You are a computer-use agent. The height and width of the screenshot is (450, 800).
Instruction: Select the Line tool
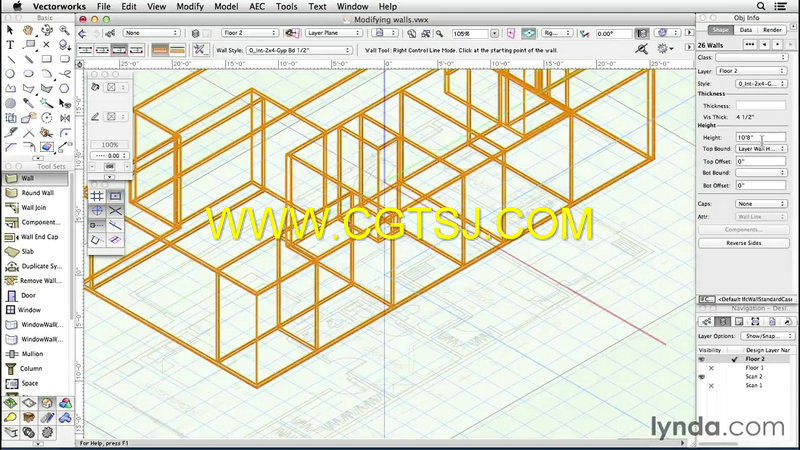[10, 59]
